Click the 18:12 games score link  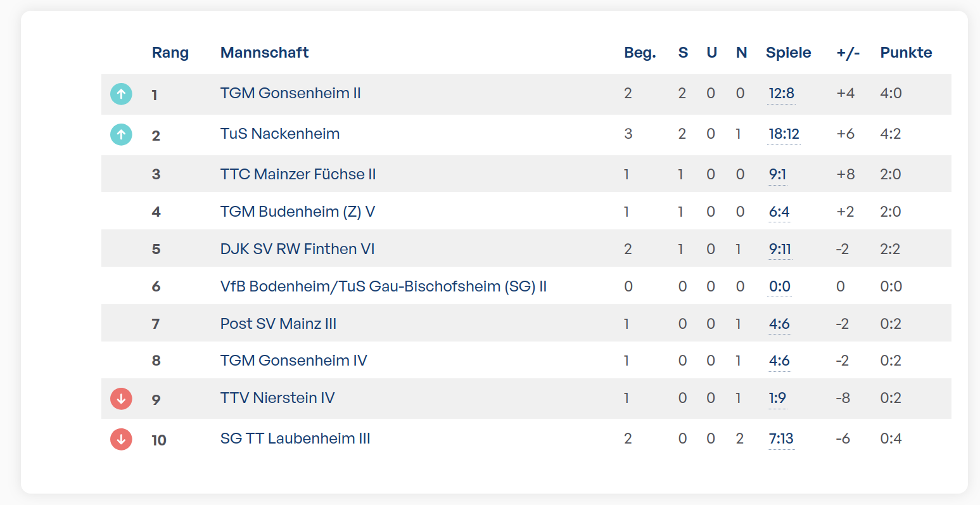(x=784, y=134)
